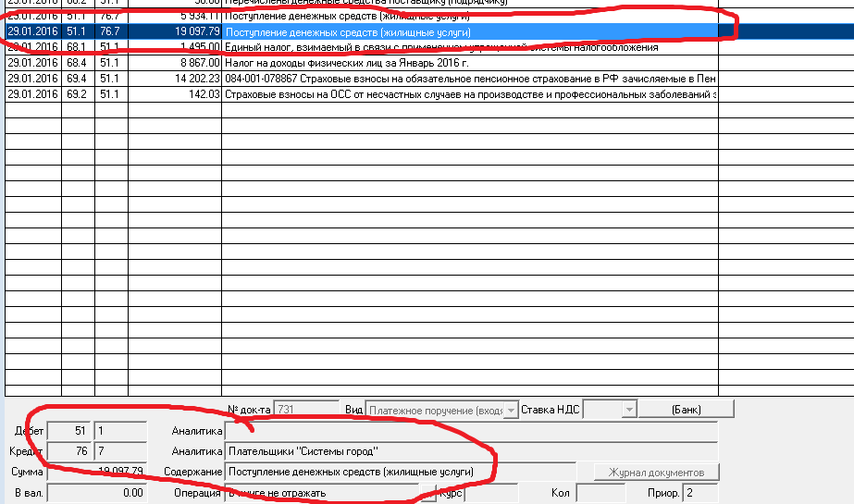Click the Сумма field showing 19 097.79
The width and height of the screenshot is (854, 504).
(x=96, y=472)
